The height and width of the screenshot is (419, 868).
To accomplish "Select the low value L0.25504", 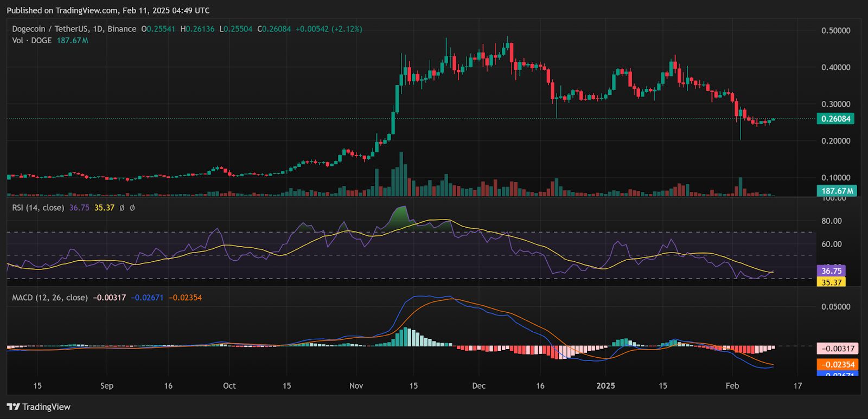I will coord(236,29).
